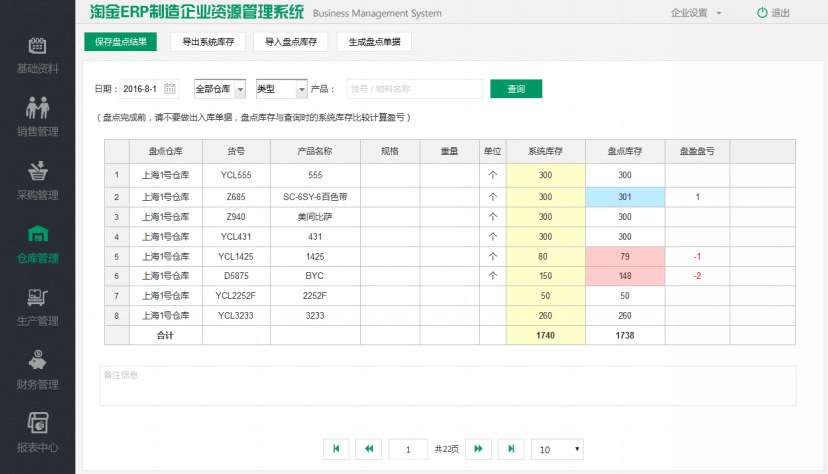Click the calendar icon beside the date
Screen dimensions: 828x474
(x=170, y=89)
